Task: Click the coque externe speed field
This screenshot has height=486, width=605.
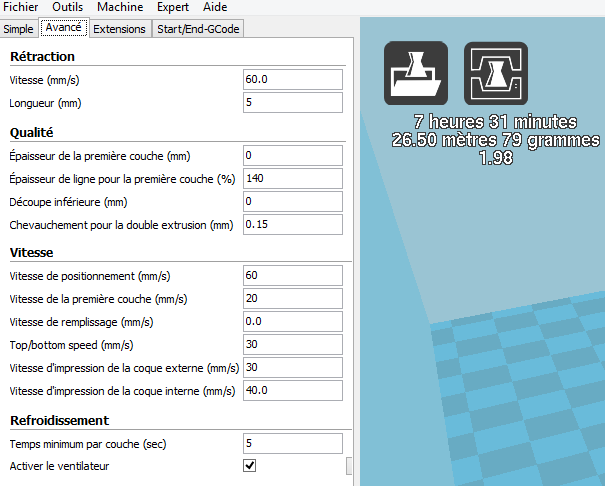Action: 293,368
